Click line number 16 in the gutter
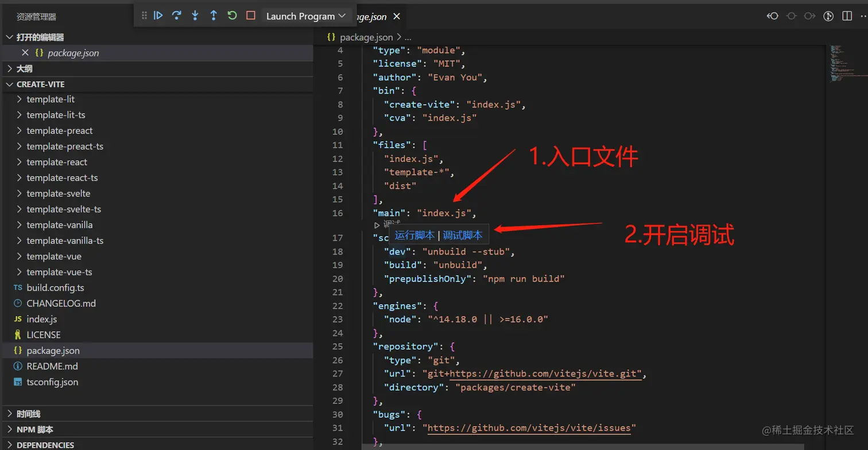868x450 pixels. [337, 213]
